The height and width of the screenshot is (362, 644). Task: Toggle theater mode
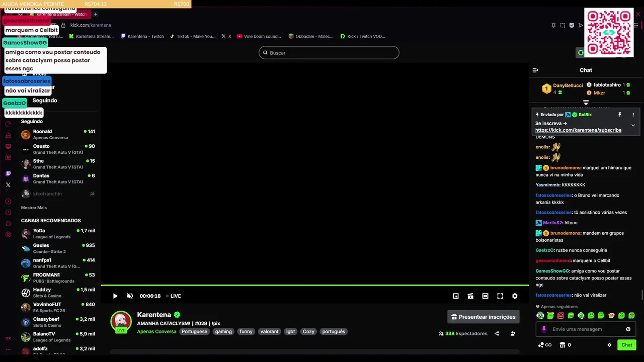point(485,296)
